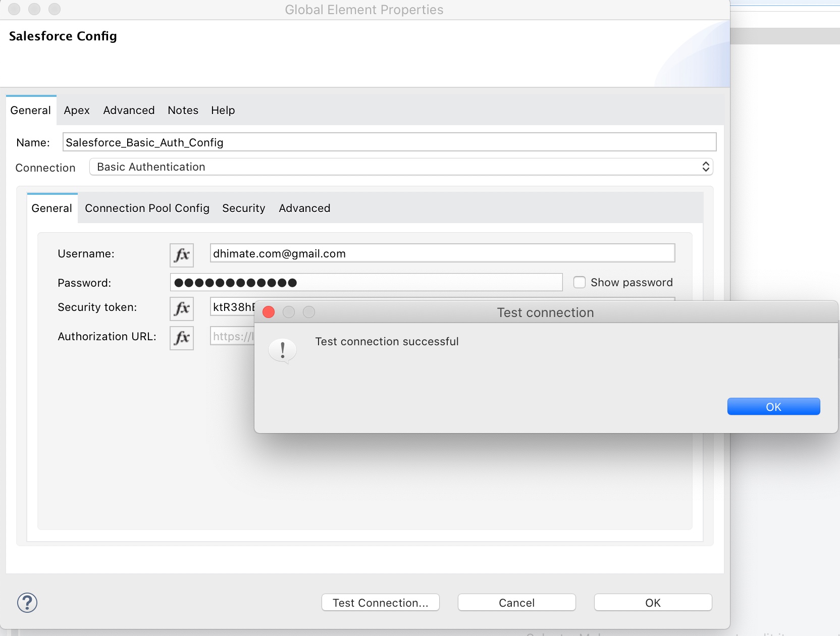This screenshot has width=840, height=636.
Task: Click the Test connection dialog title bar
Action: coord(546,312)
